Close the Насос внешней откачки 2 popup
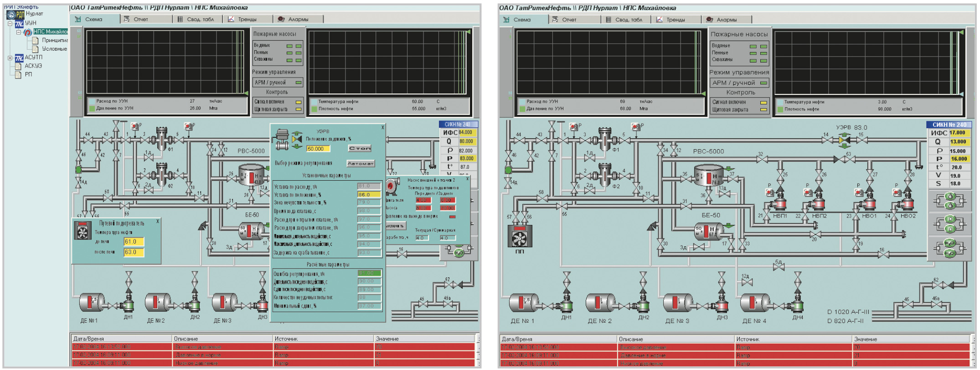980x370 pixels. click(x=467, y=179)
